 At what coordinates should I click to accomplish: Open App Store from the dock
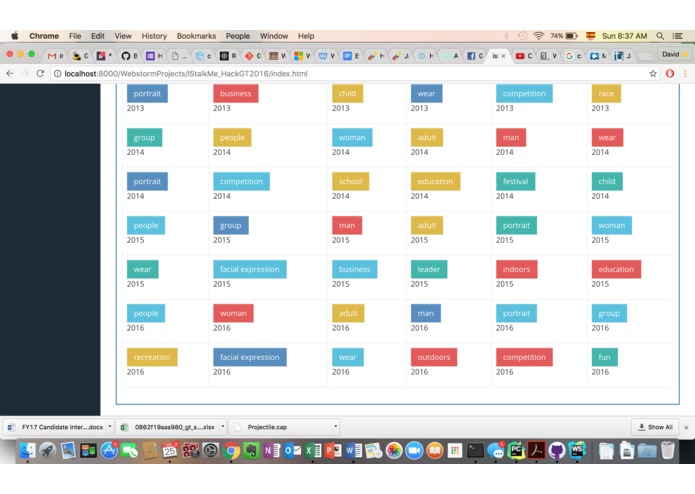[x=109, y=451]
